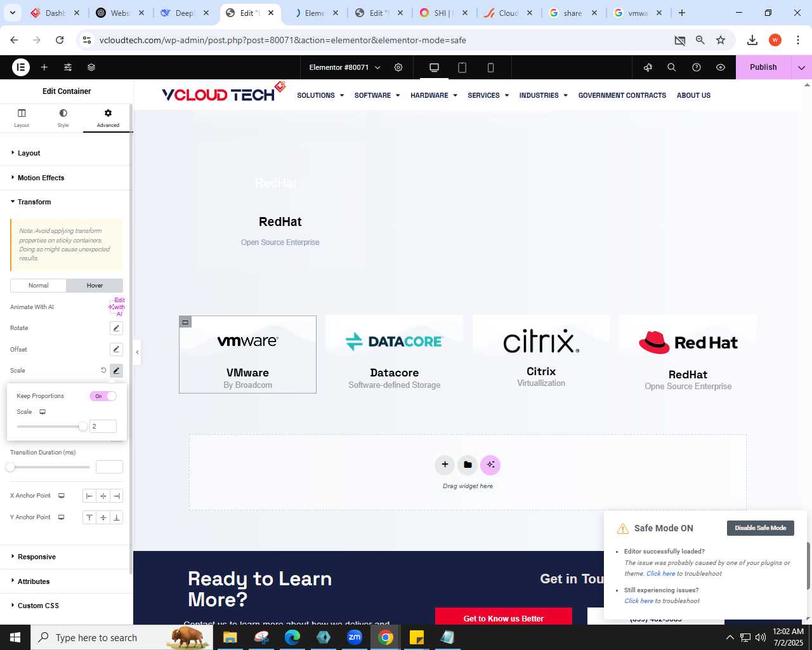Close Scale transform pencil popover
The height and width of the screenshot is (650, 812).
116,371
